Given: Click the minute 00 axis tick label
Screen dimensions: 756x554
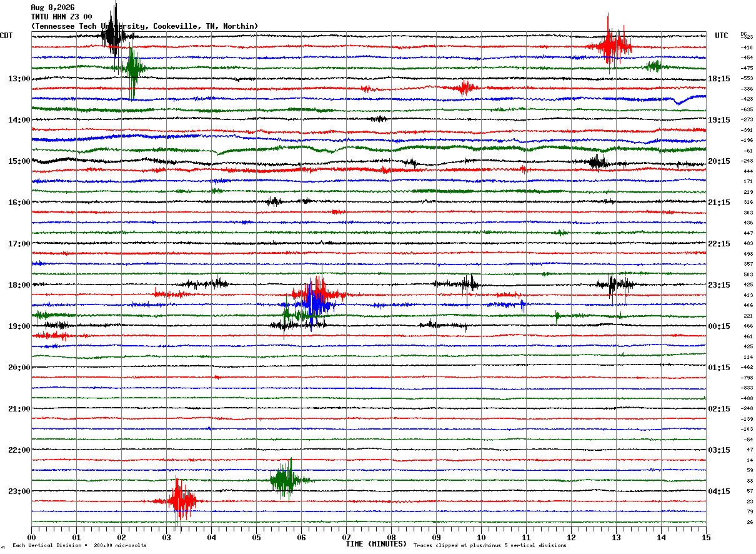Looking at the screenshot, I should click(x=31, y=537).
